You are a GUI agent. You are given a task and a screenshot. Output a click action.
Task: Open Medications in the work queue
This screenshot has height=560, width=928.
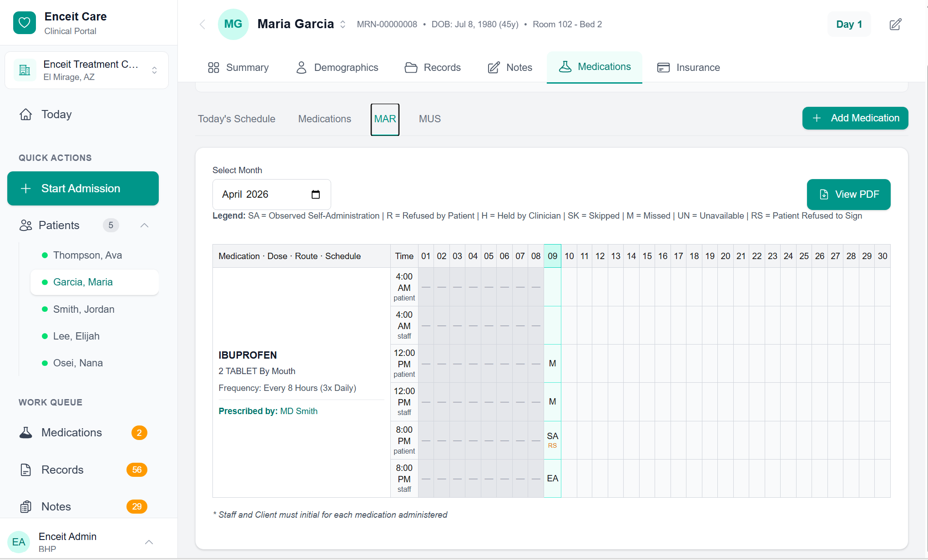[83, 432]
